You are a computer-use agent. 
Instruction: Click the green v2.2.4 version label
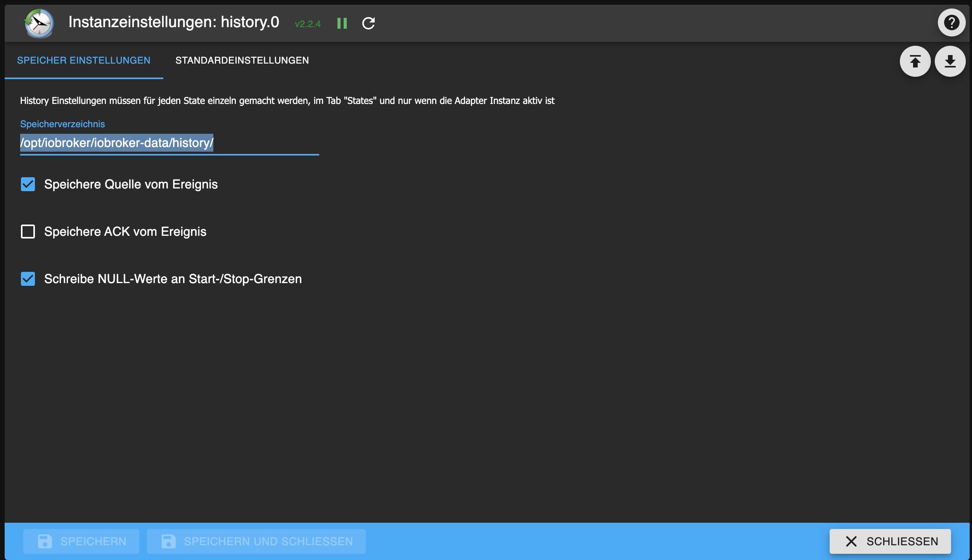308,24
